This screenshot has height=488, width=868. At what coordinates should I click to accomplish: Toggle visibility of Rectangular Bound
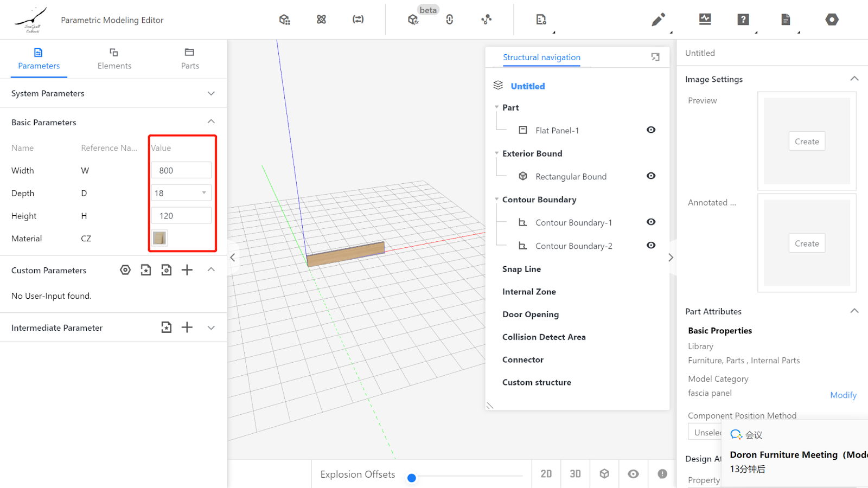pos(651,176)
